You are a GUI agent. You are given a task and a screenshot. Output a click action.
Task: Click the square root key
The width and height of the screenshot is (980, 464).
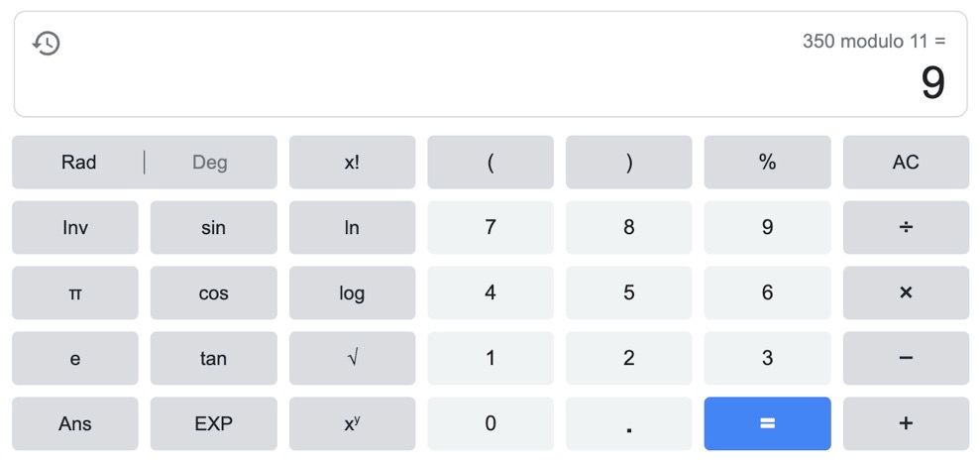[352, 358]
